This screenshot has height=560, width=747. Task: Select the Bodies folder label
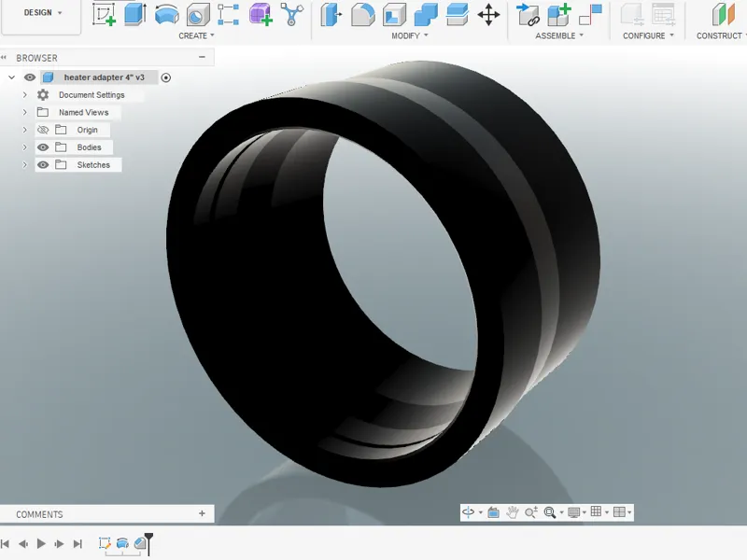pyautogui.click(x=89, y=147)
